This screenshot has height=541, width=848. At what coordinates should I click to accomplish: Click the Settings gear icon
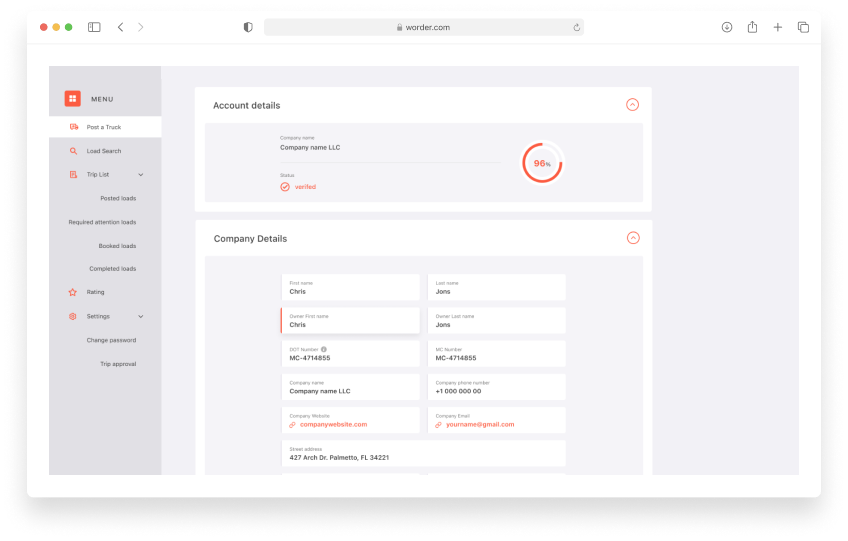[72, 316]
